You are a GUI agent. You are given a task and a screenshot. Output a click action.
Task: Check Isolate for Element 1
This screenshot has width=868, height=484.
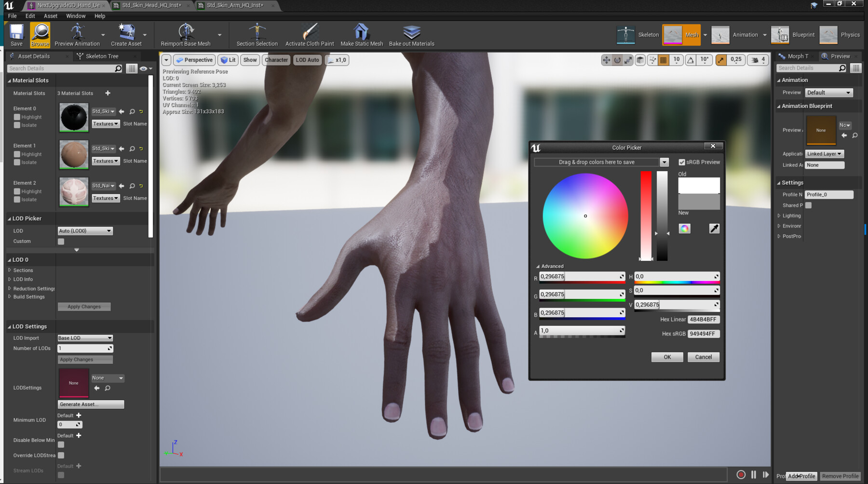[18, 162]
